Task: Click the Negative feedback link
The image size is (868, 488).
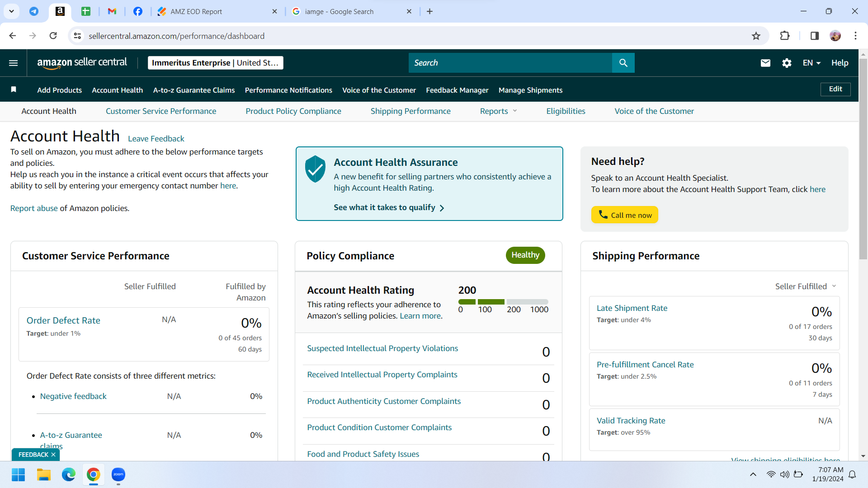Action: tap(73, 396)
